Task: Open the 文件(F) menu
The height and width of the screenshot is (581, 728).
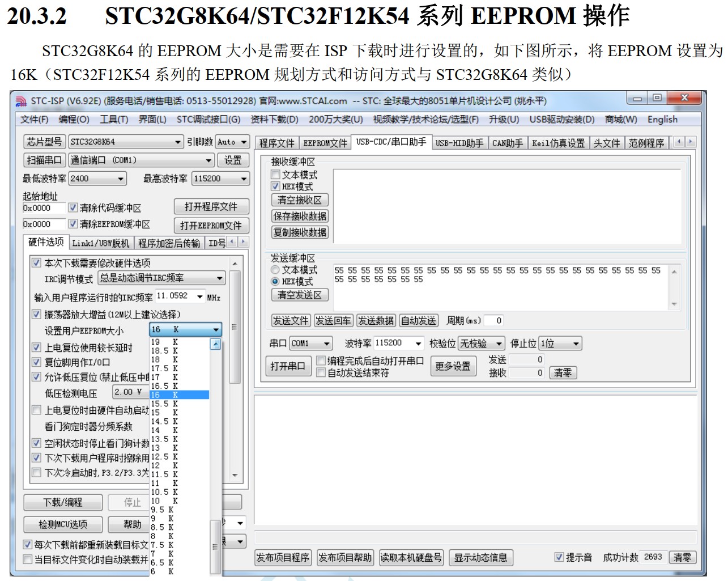Action: pos(34,120)
